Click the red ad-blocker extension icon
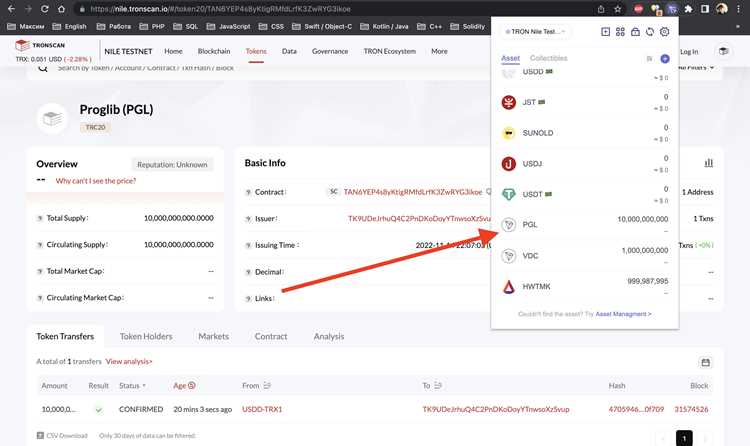 click(639, 9)
